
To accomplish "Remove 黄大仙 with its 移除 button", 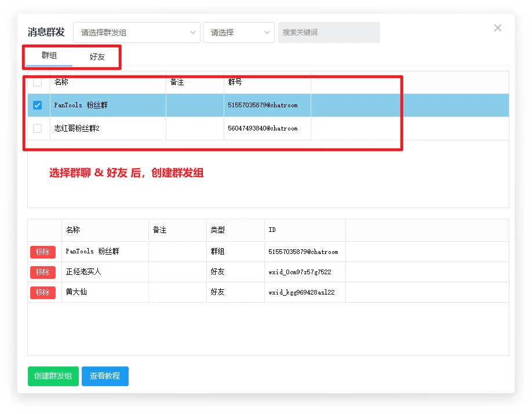I will tap(43, 292).
